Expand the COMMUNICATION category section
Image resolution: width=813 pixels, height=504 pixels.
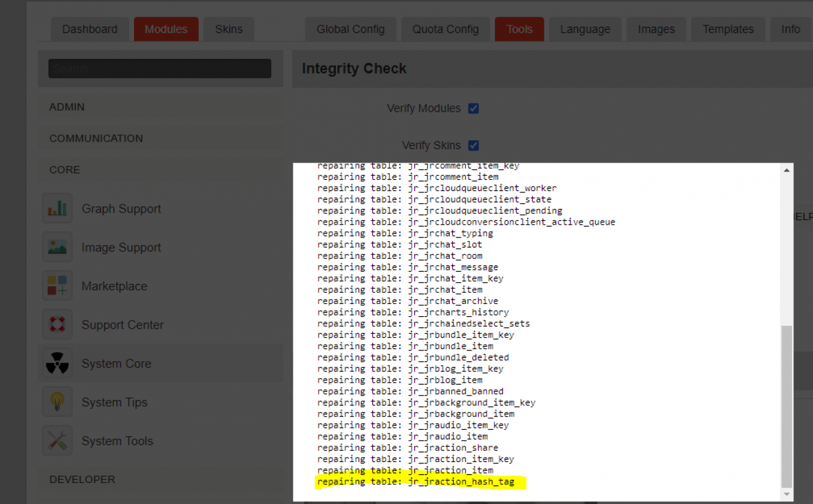[161, 138]
